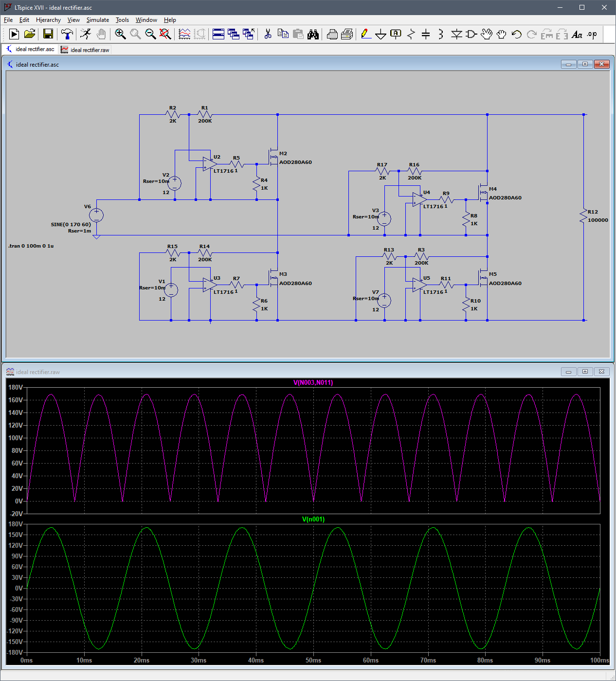The height and width of the screenshot is (681, 616).
Task: Open the Control Panel hammer icon
Action: pos(67,34)
